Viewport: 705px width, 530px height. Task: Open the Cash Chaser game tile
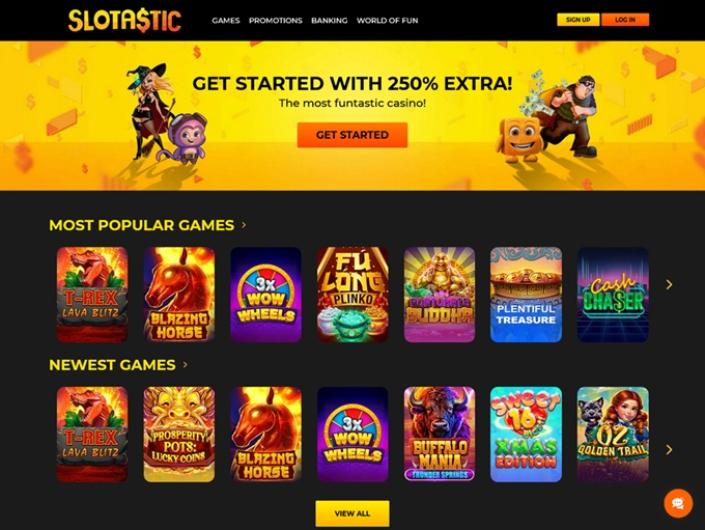point(613,294)
